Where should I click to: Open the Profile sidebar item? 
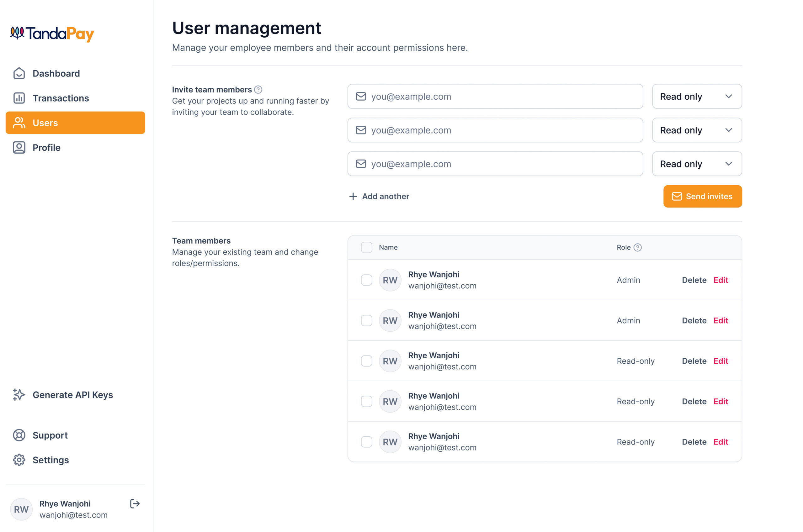[46, 148]
